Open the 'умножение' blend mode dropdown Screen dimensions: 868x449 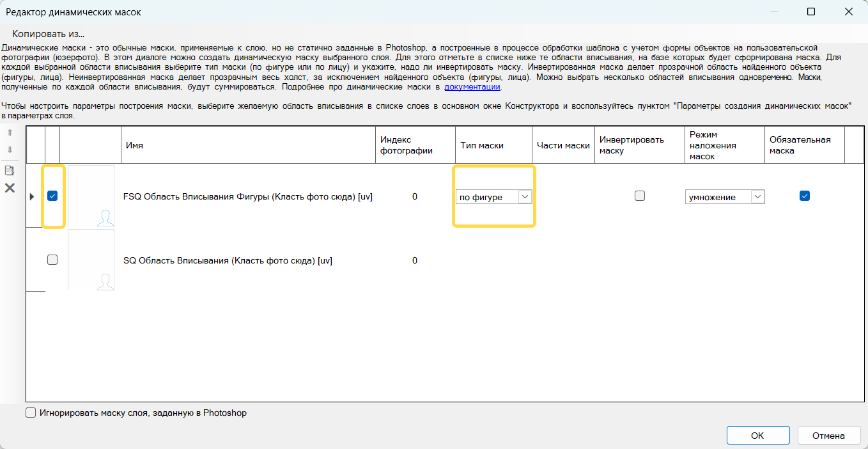725,197
